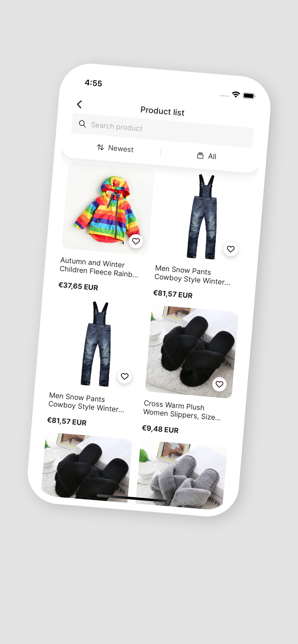
Task: Favorite the black Cross Warm Plush Slippers
Action: pyautogui.click(x=219, y=384)
